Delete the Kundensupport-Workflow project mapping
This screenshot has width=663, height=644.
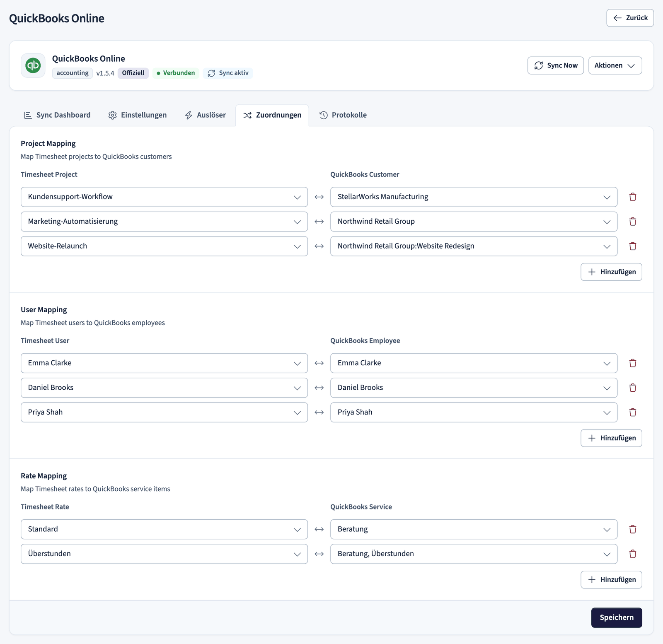(x=632, y=197)
